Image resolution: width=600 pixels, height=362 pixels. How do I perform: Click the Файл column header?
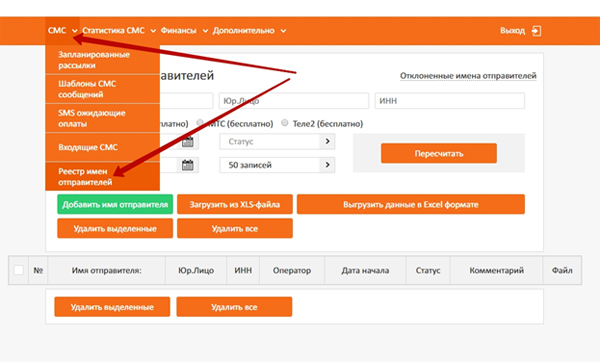point(562,271)
